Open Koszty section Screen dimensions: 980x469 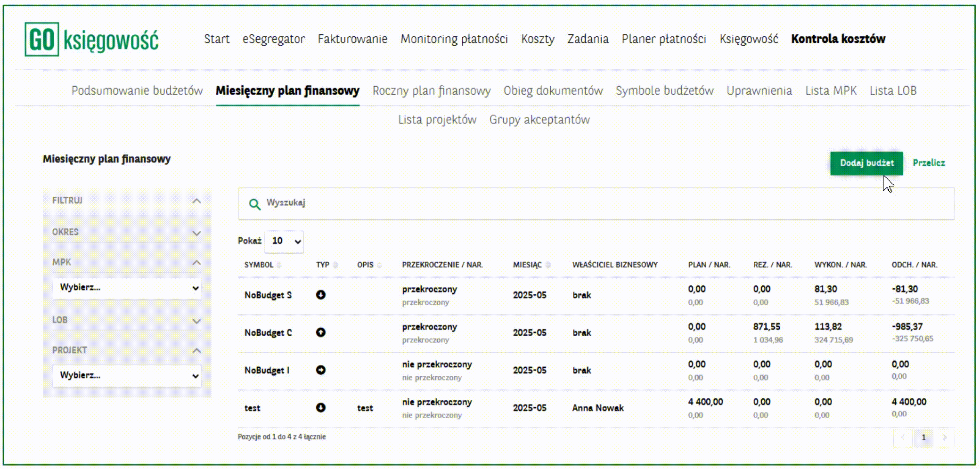(538, 39)
